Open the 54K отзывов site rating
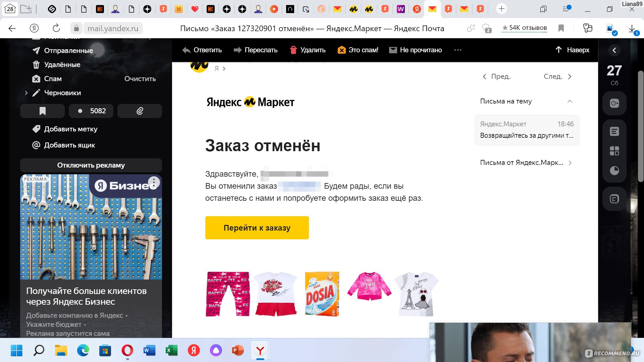The height and width of the screenshot is (362, 644). tap(524, 28)
